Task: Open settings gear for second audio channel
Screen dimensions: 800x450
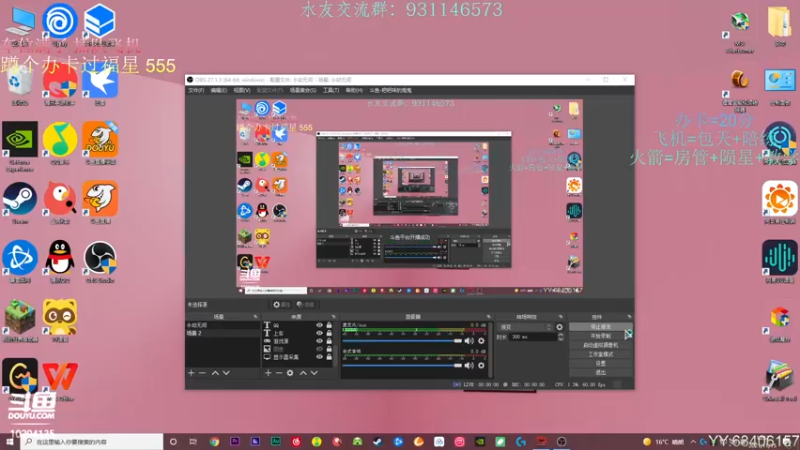Action: (481, 365)
